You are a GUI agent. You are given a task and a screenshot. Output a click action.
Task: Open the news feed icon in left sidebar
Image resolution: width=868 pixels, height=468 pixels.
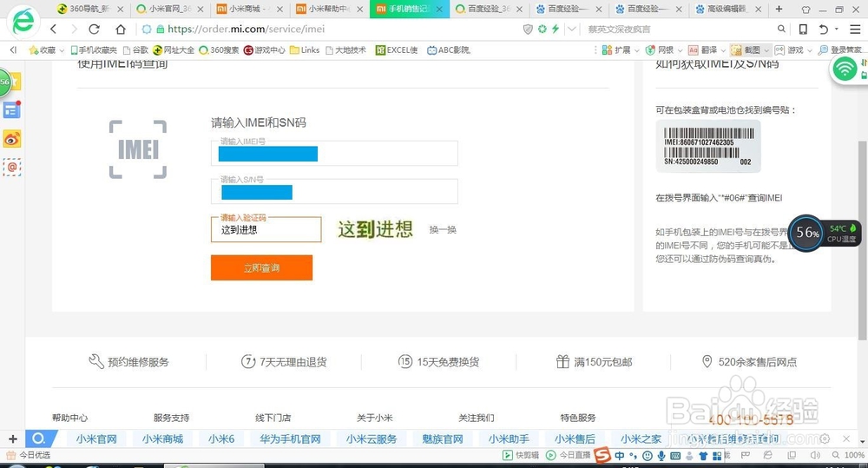[x=11, y=109]
